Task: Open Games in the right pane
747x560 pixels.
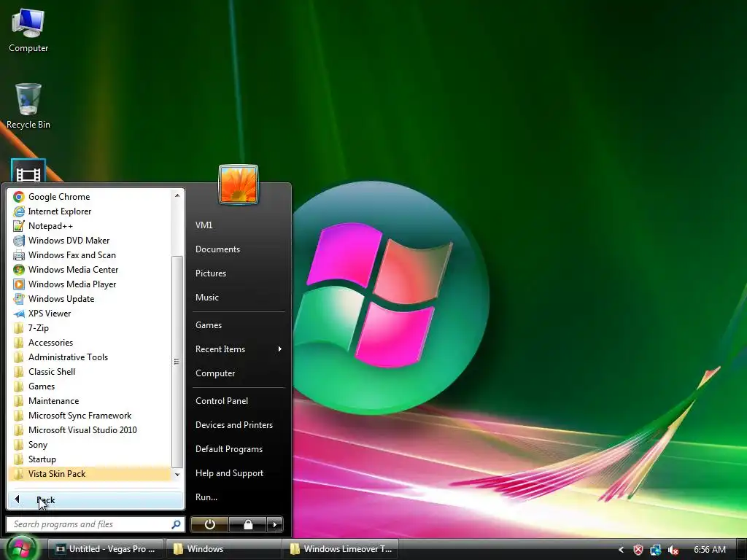Action: (239, 325)
